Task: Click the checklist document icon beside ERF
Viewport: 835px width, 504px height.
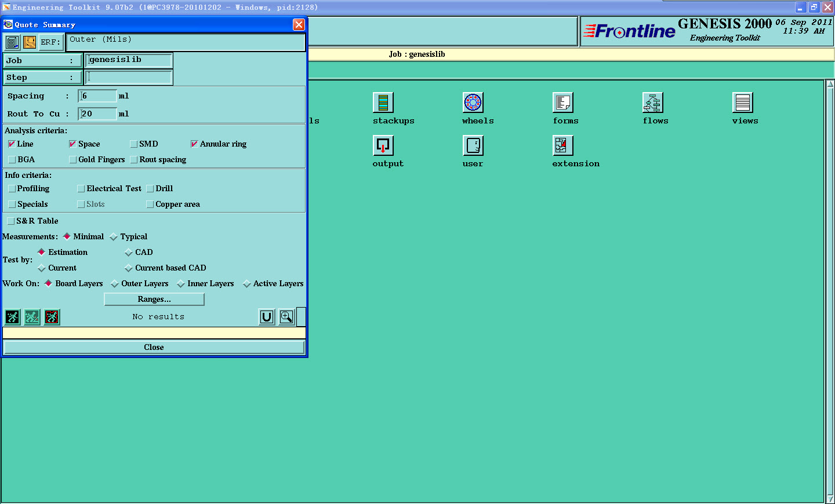Action: pyautogui.click(x=12, y=42)
